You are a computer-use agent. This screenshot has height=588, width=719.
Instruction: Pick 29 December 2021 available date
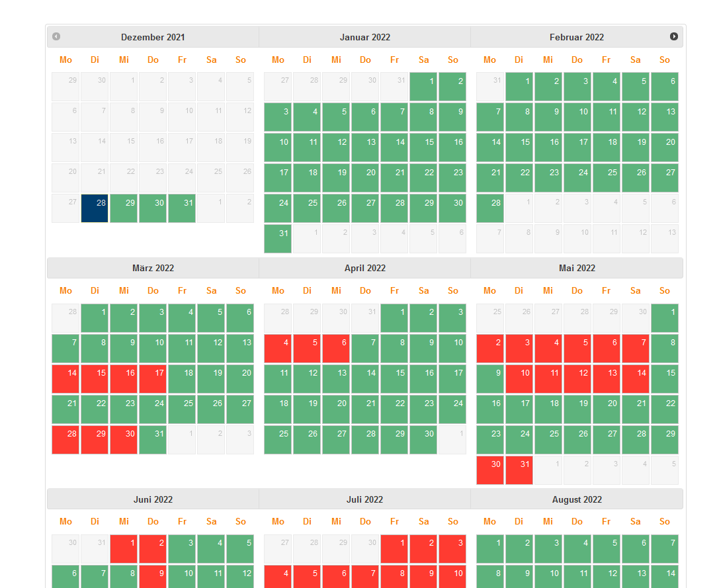pyautogui.click(x=124, y=208)
